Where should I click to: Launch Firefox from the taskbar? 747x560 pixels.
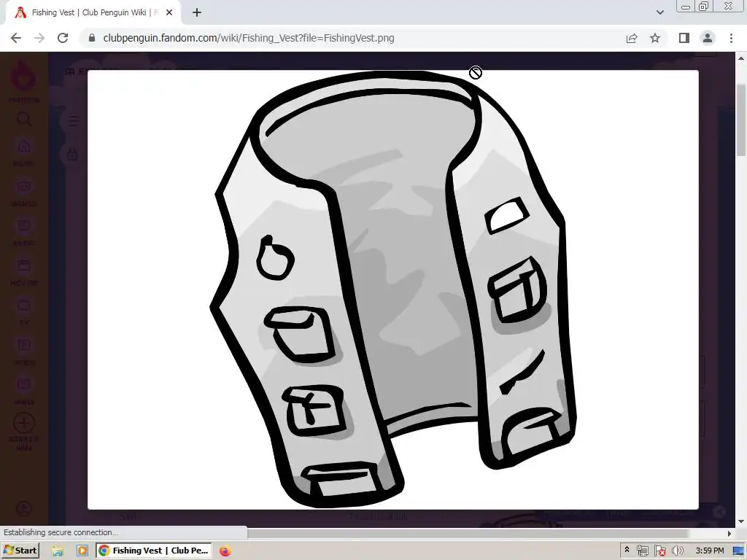click(x=225, y=551)
